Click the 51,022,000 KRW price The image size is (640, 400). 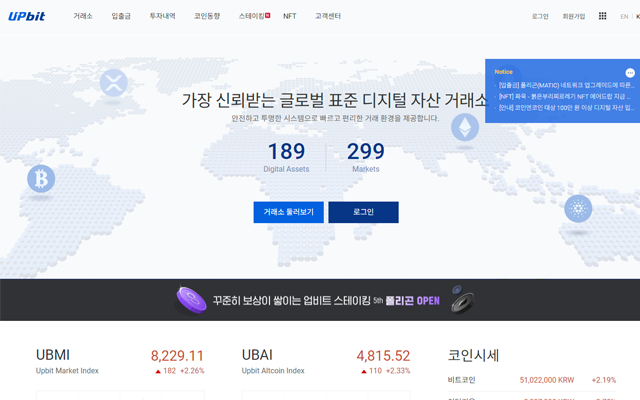[547, 380]
